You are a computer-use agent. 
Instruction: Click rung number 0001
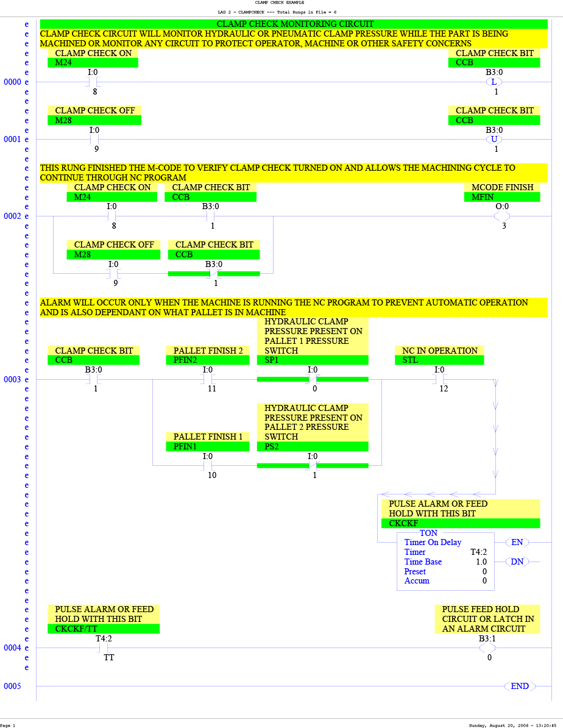tap(13, 139)
